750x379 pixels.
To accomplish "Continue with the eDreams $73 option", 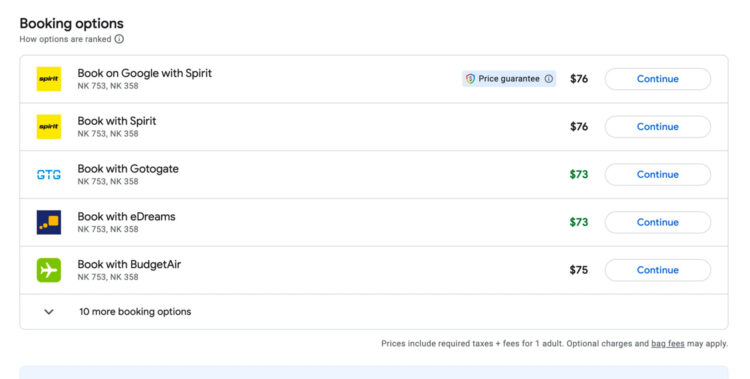I will click(658, 223).
